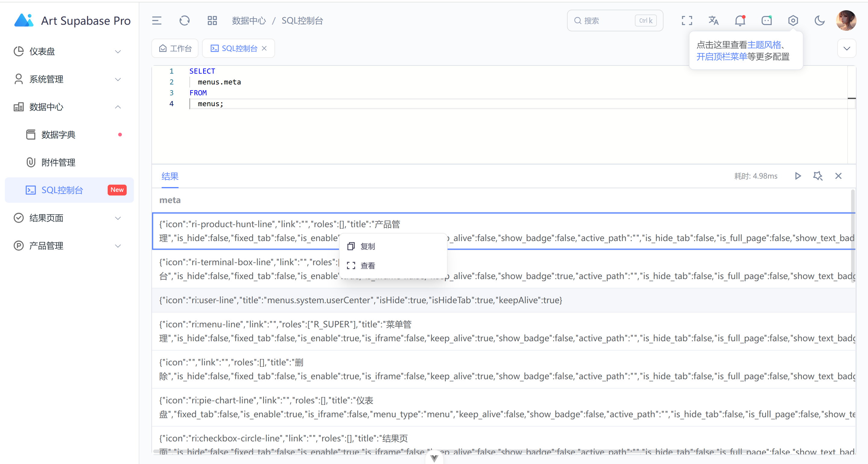Select 复制 from the context menu

[x=367, y=246]
